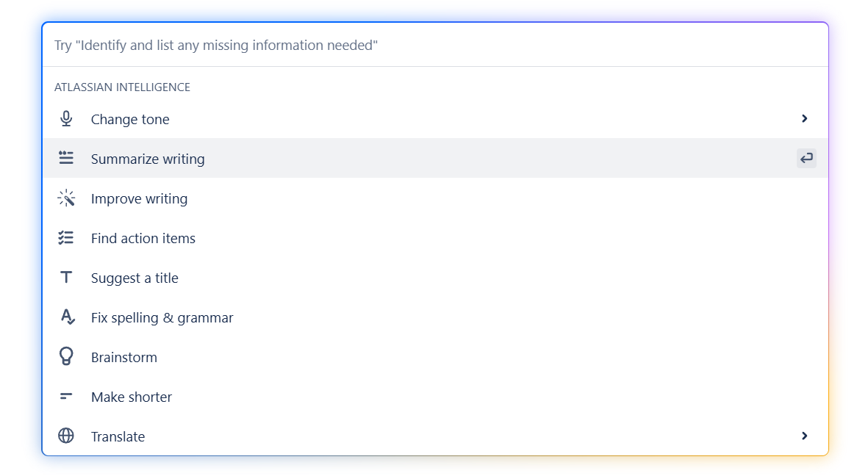868x476 pixels.
Task: Click the magic wand Improve writing icon
Action: coord(66,198)
